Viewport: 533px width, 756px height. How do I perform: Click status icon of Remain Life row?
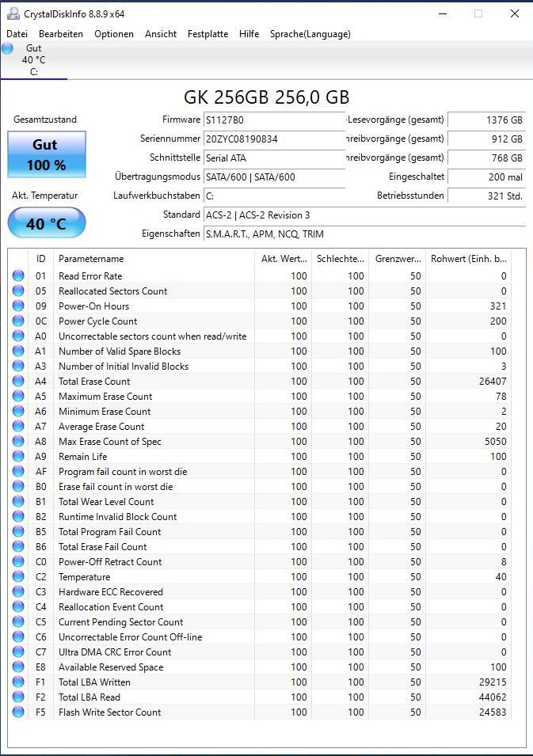click(18, 456)
